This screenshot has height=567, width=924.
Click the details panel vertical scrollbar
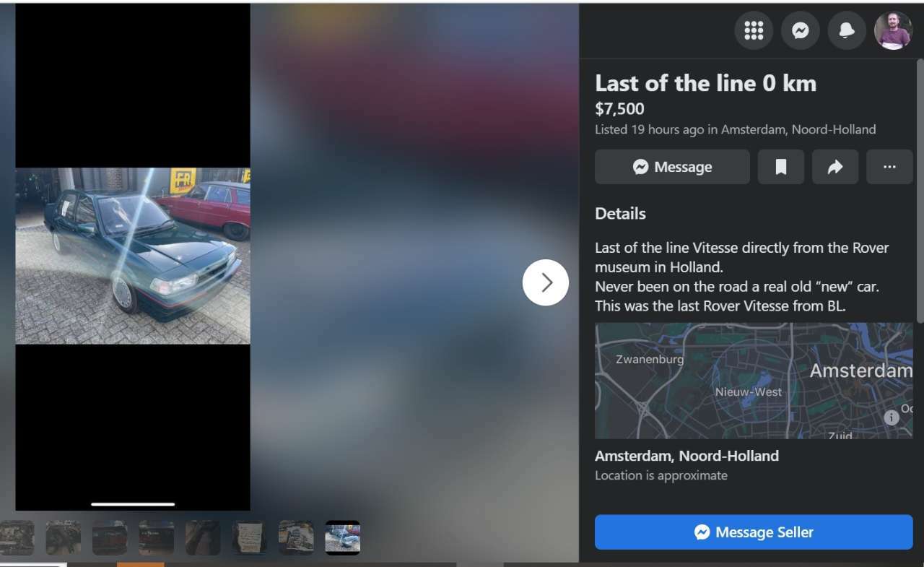coord(920,191)
